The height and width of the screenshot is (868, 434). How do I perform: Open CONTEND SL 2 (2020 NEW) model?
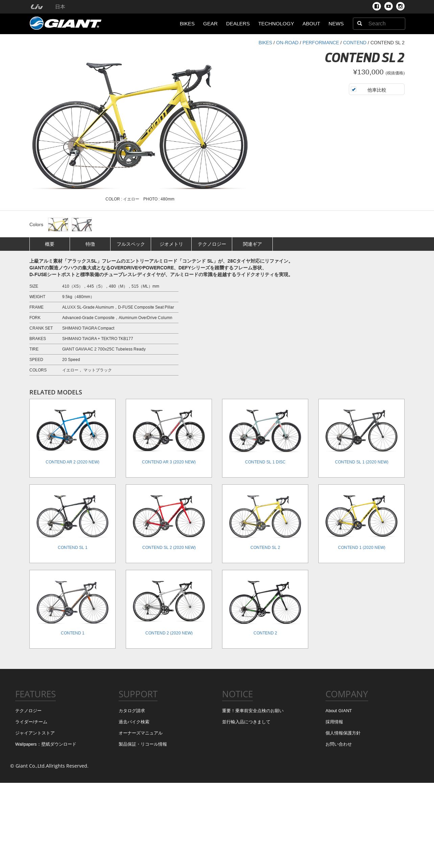coord(169,524)
